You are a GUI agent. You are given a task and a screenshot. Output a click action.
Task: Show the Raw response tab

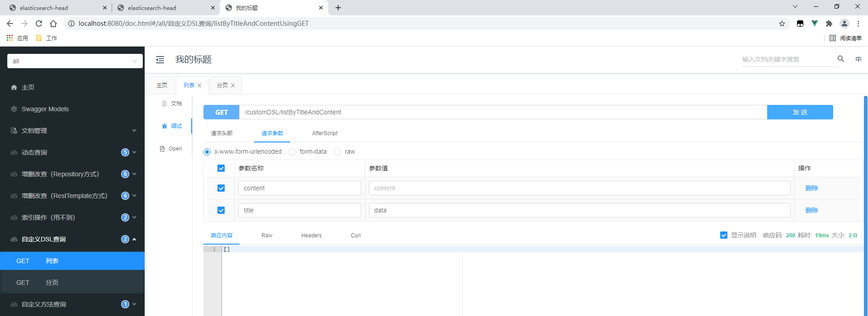click(x=267, y=236)
